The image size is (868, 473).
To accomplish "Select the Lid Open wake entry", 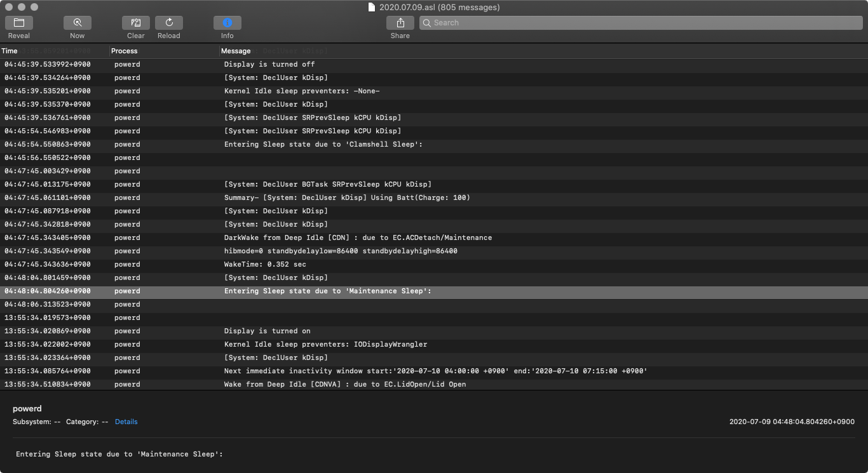I will click(x=344, y=384).
